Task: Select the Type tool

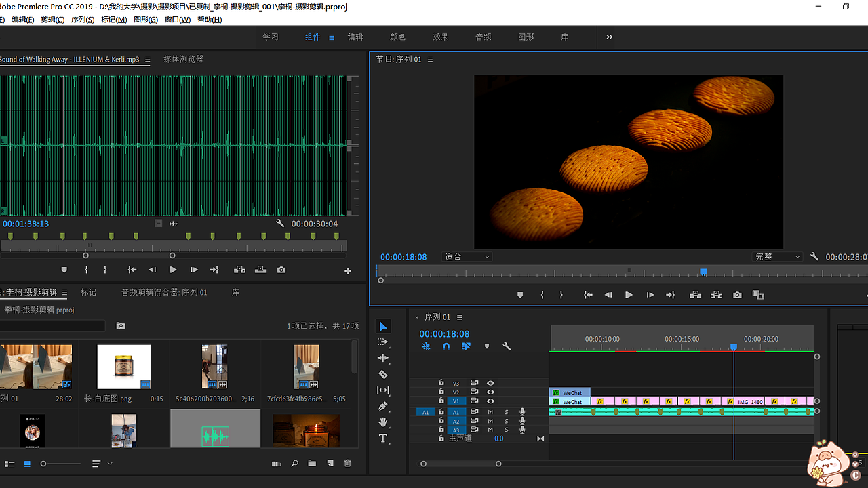Action: pos(383,439)
